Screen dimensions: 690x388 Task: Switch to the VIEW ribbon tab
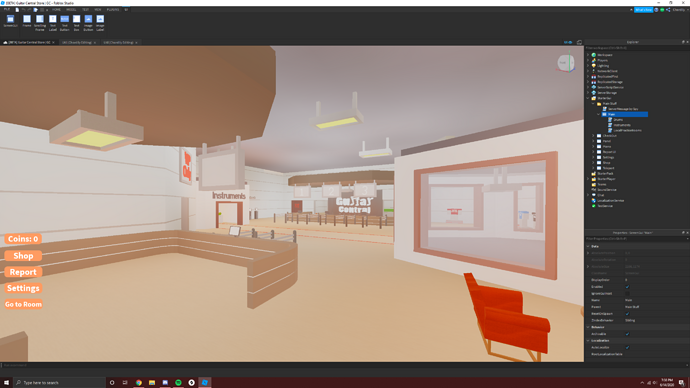click(98, 10)
